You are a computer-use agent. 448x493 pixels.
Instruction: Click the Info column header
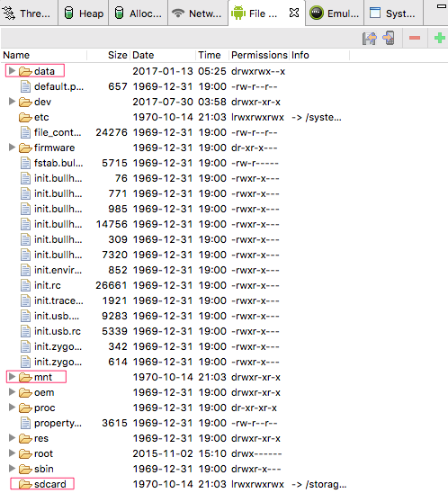tap(319, 55)
